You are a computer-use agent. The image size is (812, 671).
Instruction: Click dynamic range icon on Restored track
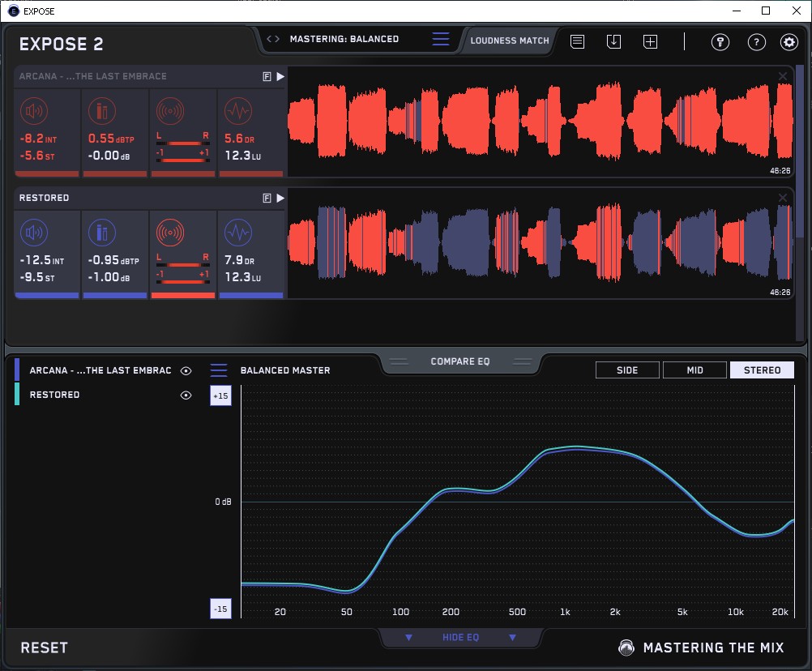tap(238, 233)
